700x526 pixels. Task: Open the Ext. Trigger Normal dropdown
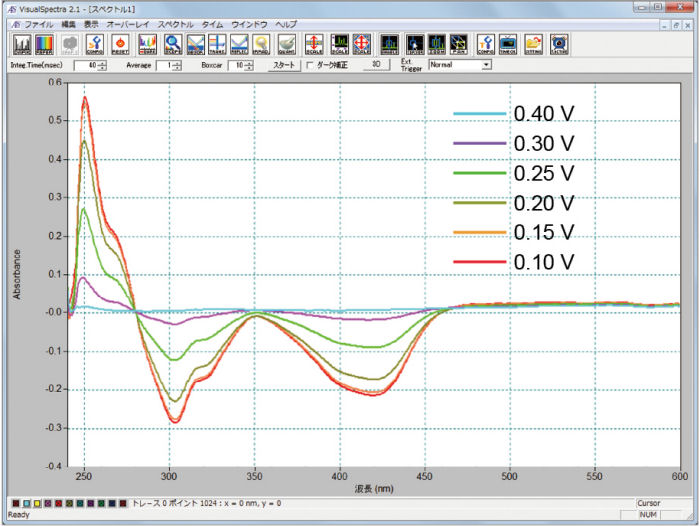[x=486, y=65]
